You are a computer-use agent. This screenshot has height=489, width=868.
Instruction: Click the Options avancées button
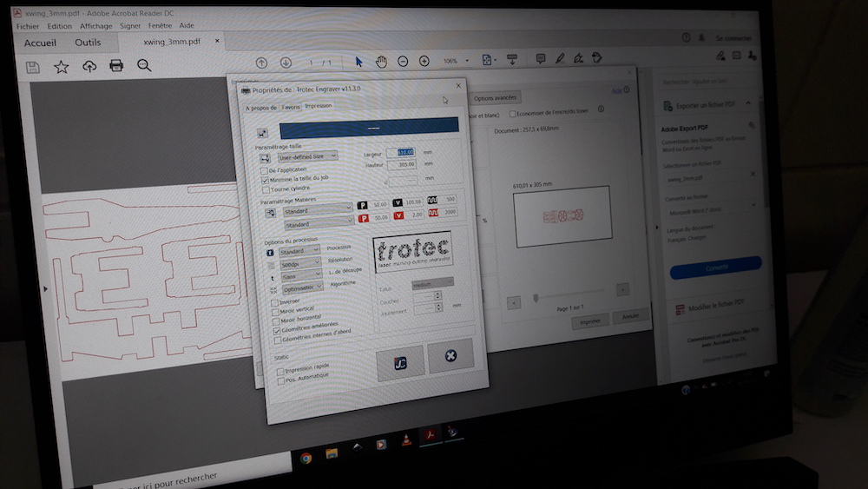(x=495, y=98)
